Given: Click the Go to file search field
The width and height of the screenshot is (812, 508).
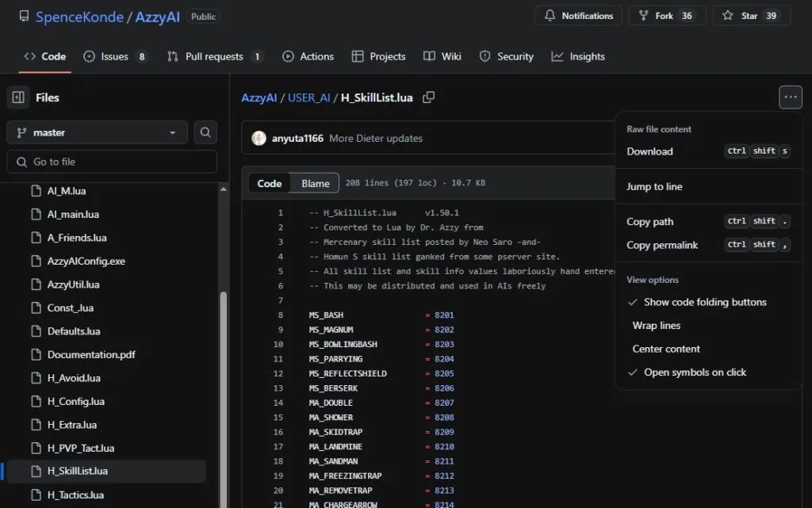Looking at the screenshot, I should [x=112, y=162].
